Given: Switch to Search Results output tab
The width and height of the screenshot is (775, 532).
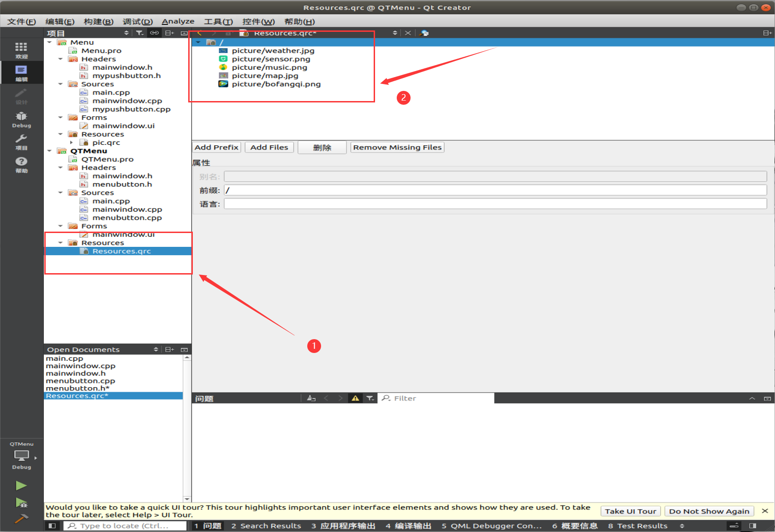Looking at the screenshot, I should point(266,526).
